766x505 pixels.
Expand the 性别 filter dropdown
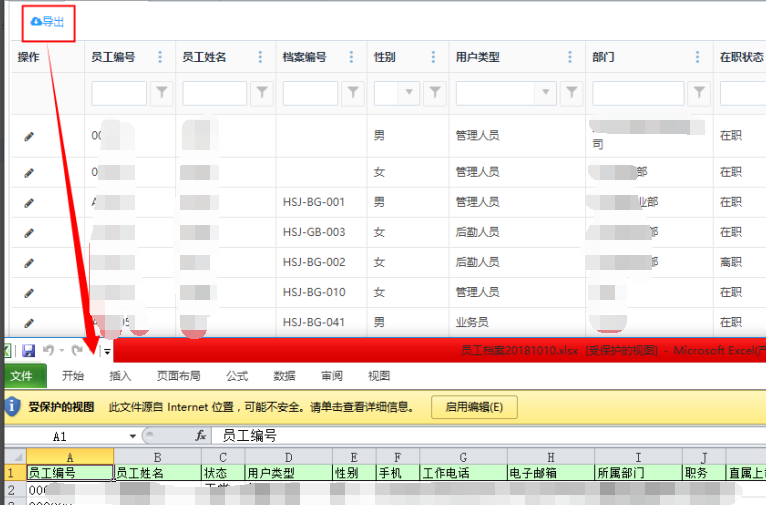coord(408,93)
